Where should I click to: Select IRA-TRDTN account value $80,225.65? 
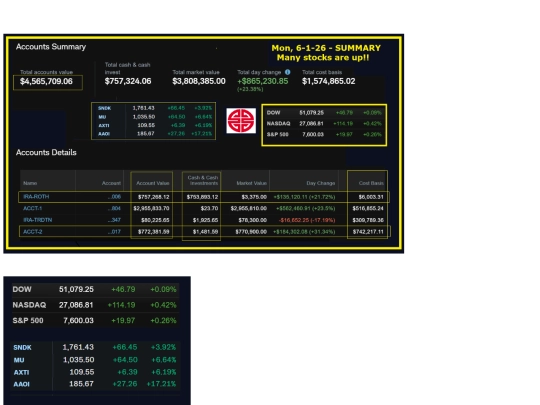pyautogui.click(x=155, y=220)
